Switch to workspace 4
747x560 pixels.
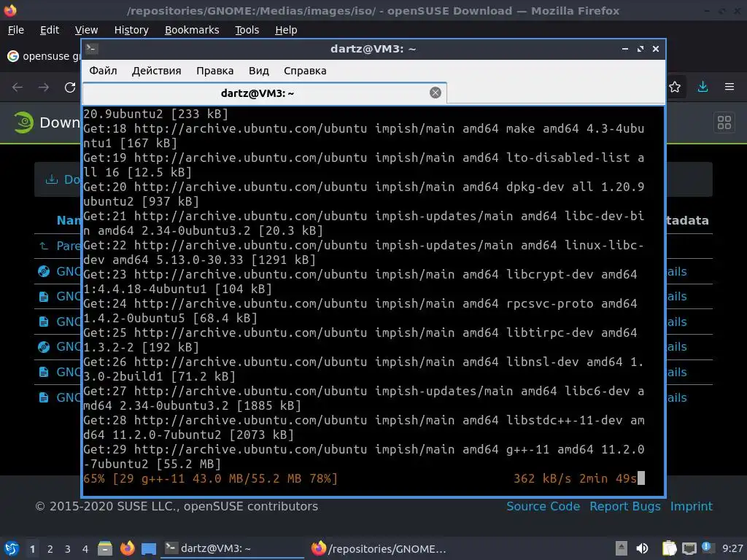pos(85,549)
